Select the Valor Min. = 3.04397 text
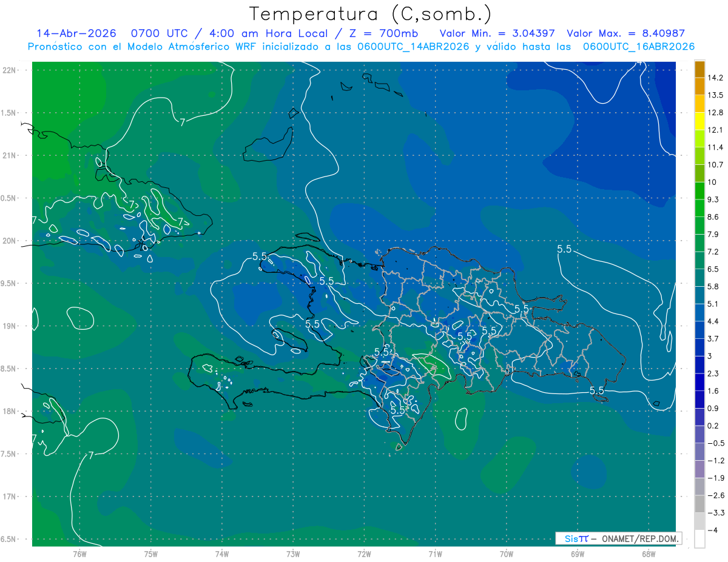Screen dimensions: 728x562 (497, 33)
